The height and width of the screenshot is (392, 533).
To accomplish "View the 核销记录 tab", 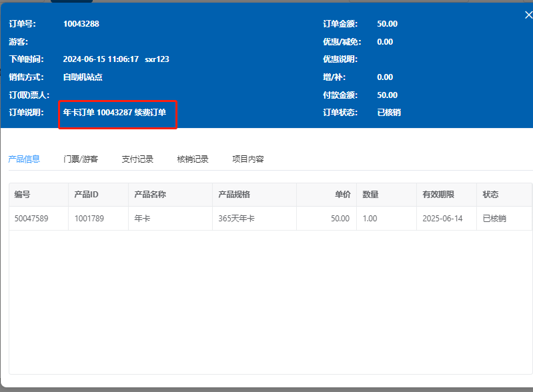I will [x=193, y=159].
